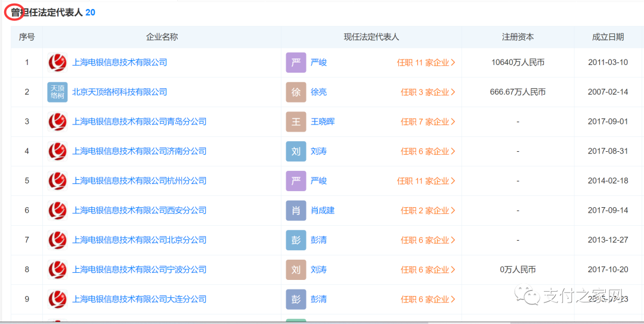Open 上海电银信息技术有限公司宁波分公司 link

(x=139, y=269)
